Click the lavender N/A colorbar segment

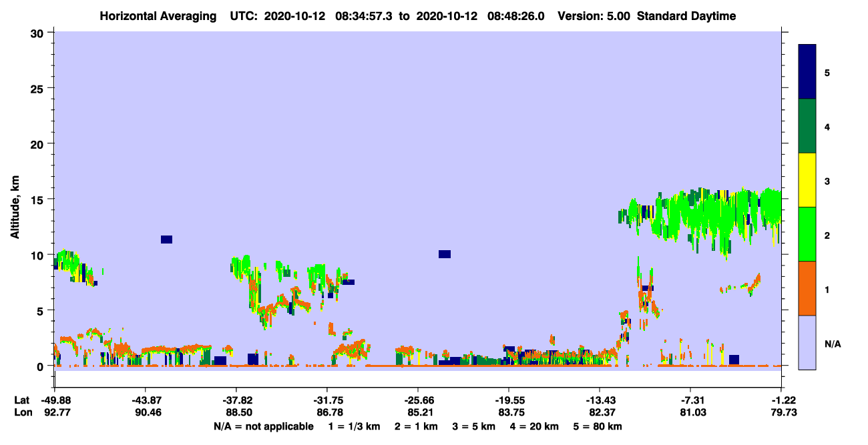807,342
